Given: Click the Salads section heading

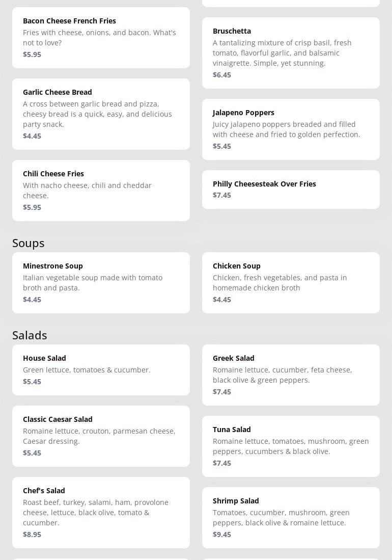Looking at the screenshot, I should (x=30, y=335).
